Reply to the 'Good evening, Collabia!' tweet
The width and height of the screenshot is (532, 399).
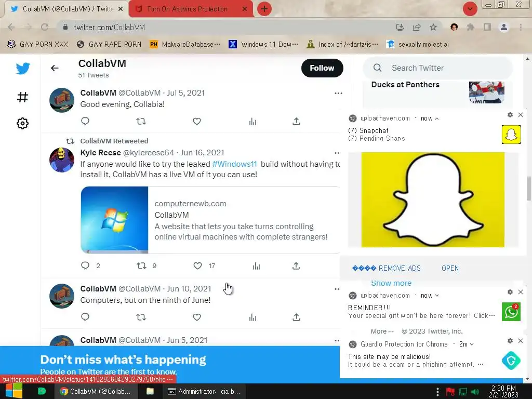(x=85, y=121)
